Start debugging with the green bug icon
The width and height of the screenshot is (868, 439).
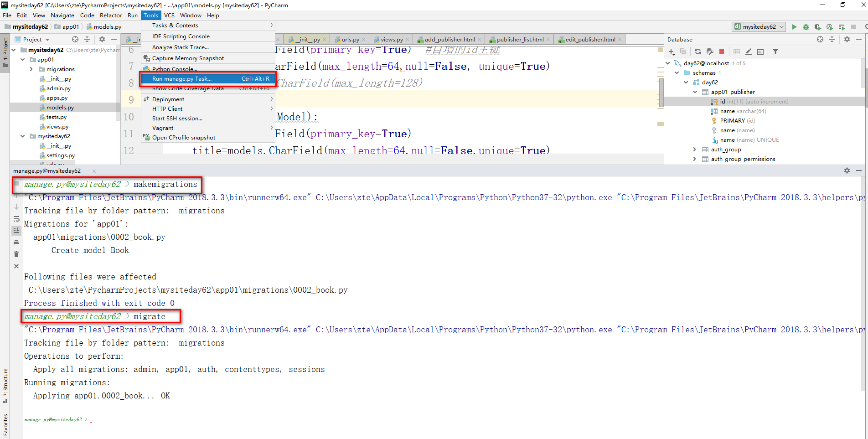pyautogui.click(x=806, y=27)
